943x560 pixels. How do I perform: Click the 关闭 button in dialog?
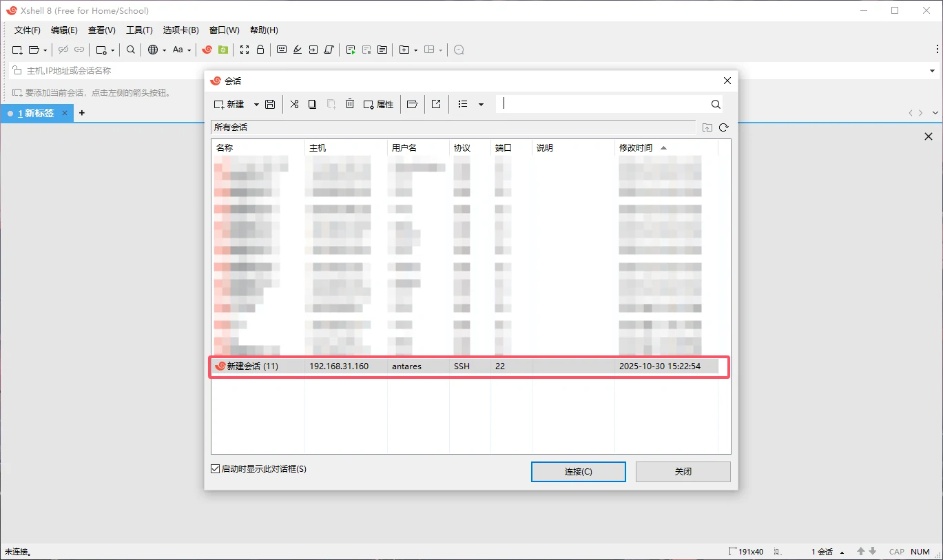point(683,472)
